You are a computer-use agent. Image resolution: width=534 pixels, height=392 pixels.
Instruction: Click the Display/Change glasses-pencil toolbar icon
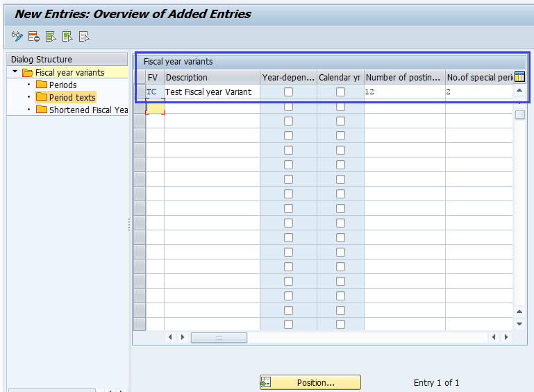coord(17,37)
